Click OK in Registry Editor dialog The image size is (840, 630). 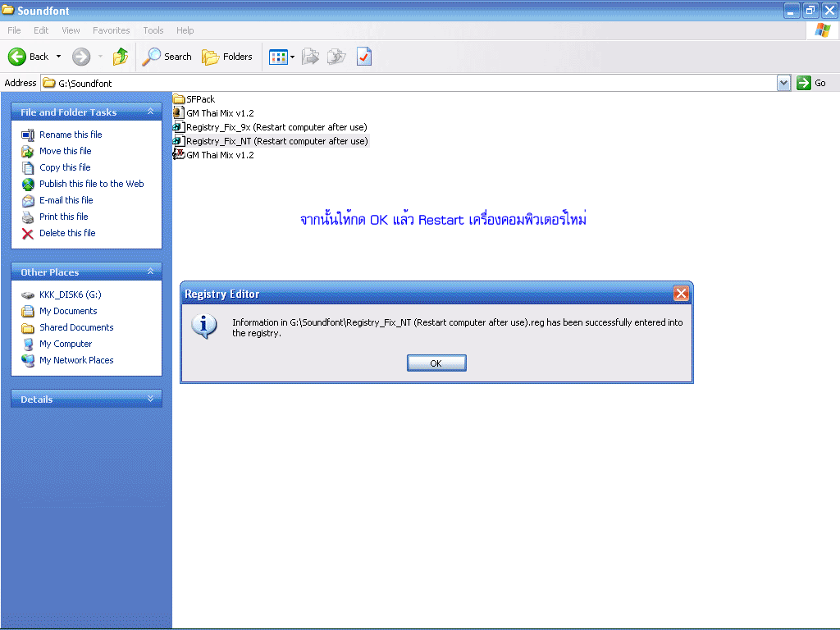(436, 363)
